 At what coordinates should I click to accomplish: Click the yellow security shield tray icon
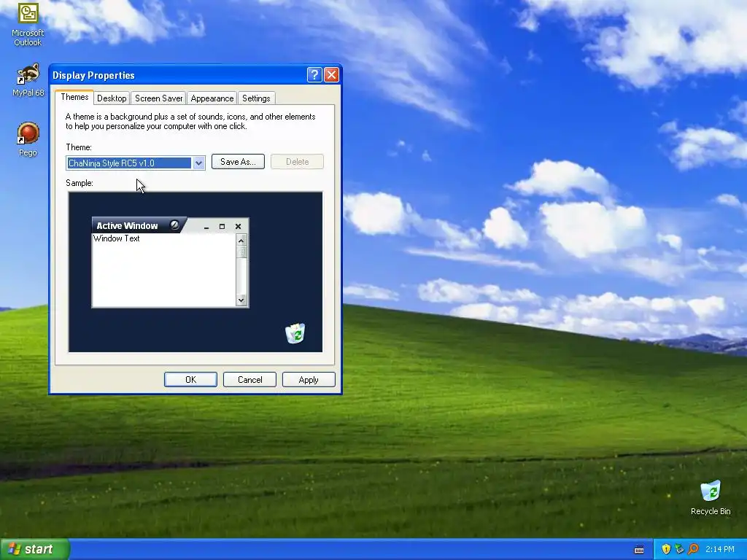pos(666,549)
